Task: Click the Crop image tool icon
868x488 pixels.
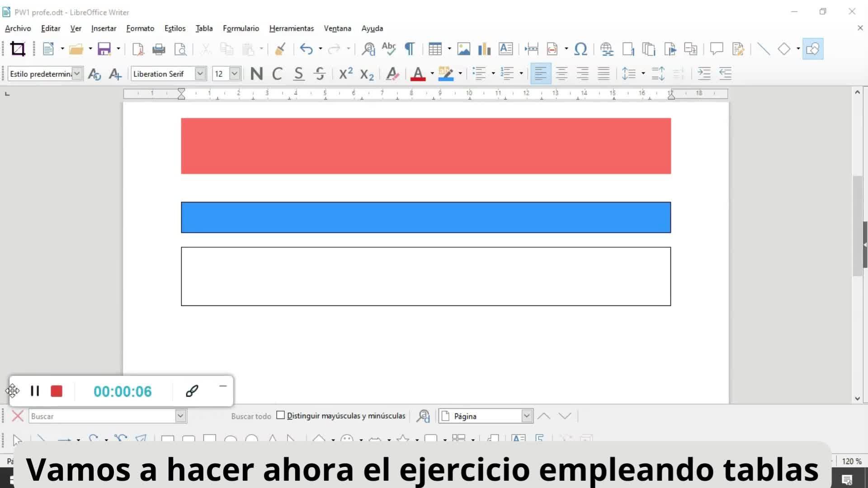Action: click(x=18, y=49)
